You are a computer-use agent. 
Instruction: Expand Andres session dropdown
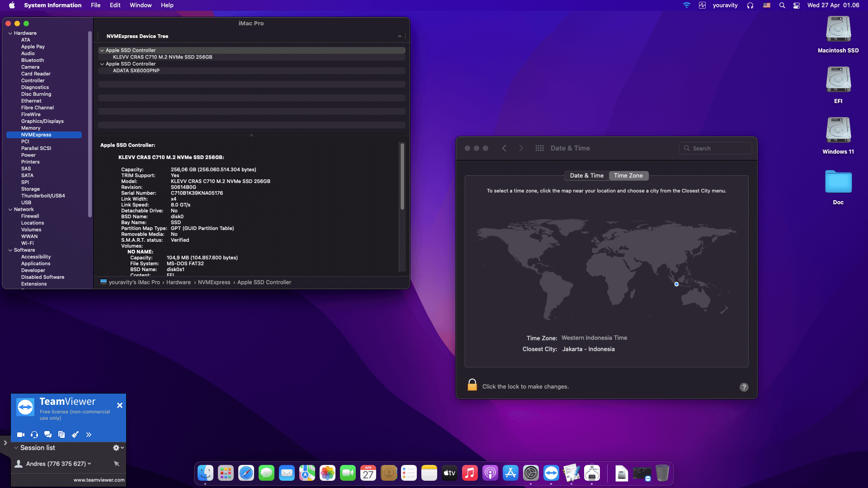pos(89,464)
